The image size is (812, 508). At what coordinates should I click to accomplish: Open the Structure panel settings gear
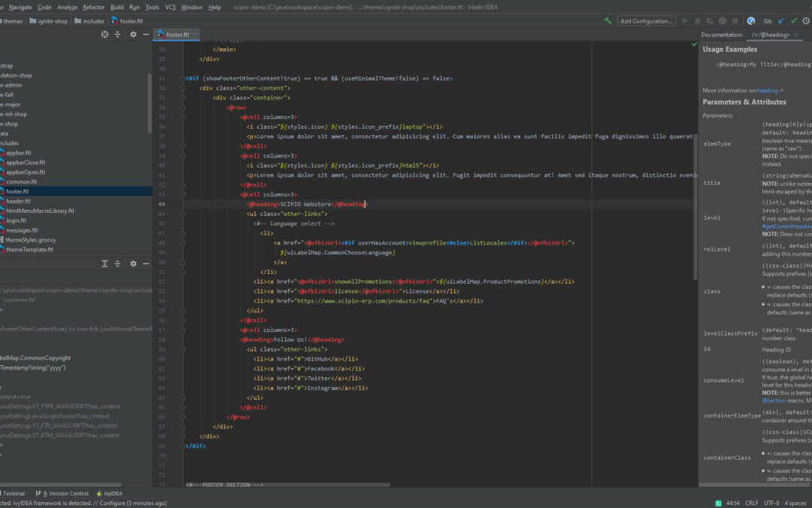coord(133,264)
